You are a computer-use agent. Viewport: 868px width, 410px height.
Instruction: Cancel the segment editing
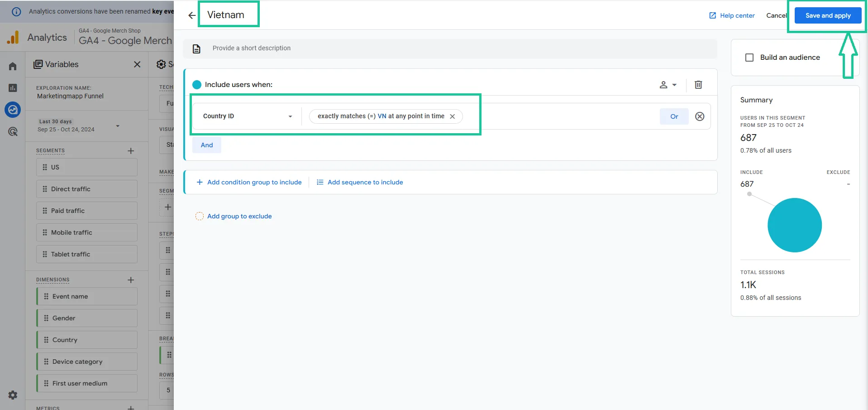[x=777, y=15]
